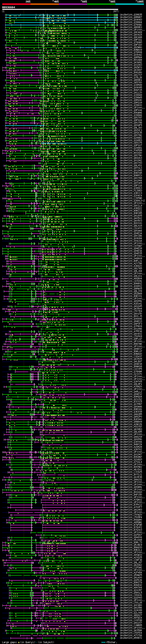Click the 267 query length marker
The height and width of the screenshot is (644, 146).
115,11
